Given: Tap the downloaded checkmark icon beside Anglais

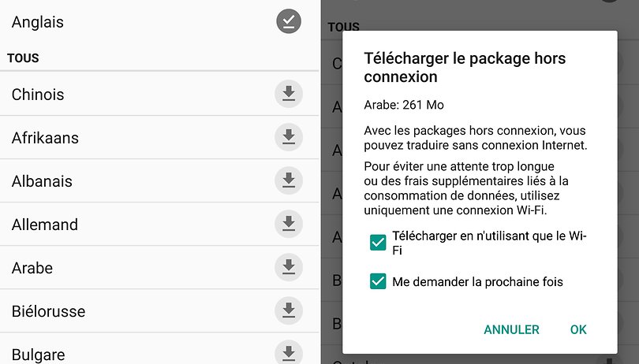Looking at the screenshot, I should pos(289,21).
